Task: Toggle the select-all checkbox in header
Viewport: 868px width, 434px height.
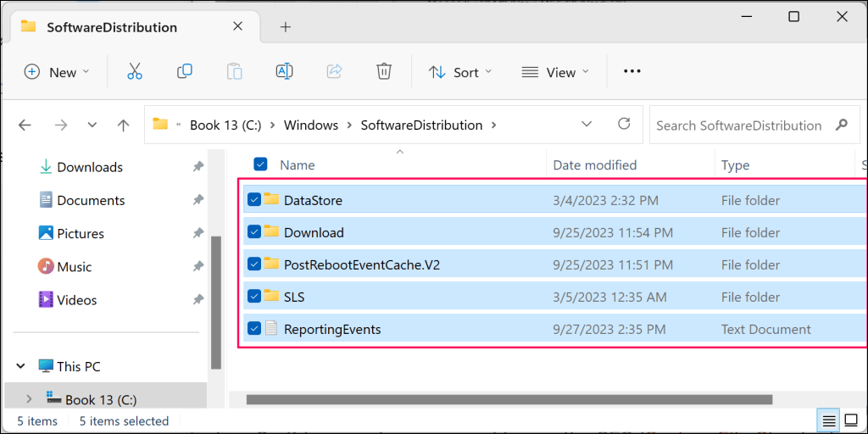Action: point(260,164)
